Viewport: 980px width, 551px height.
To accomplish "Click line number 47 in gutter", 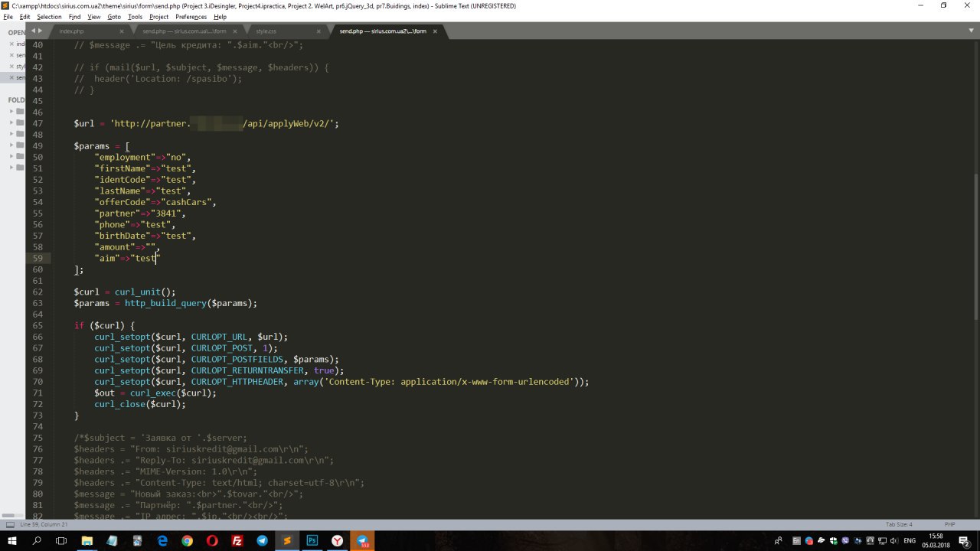I will (x=38, y=123).
